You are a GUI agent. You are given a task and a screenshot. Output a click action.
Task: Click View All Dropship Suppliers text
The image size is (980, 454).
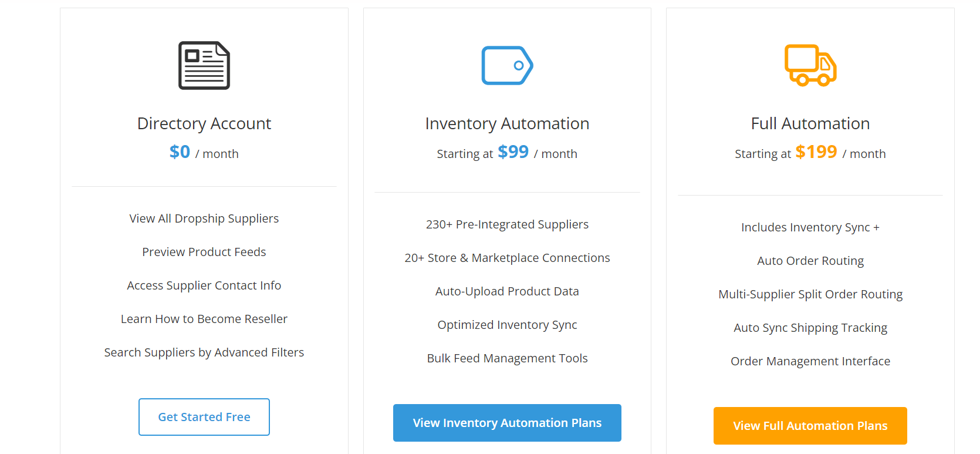(x=204, y=218)
